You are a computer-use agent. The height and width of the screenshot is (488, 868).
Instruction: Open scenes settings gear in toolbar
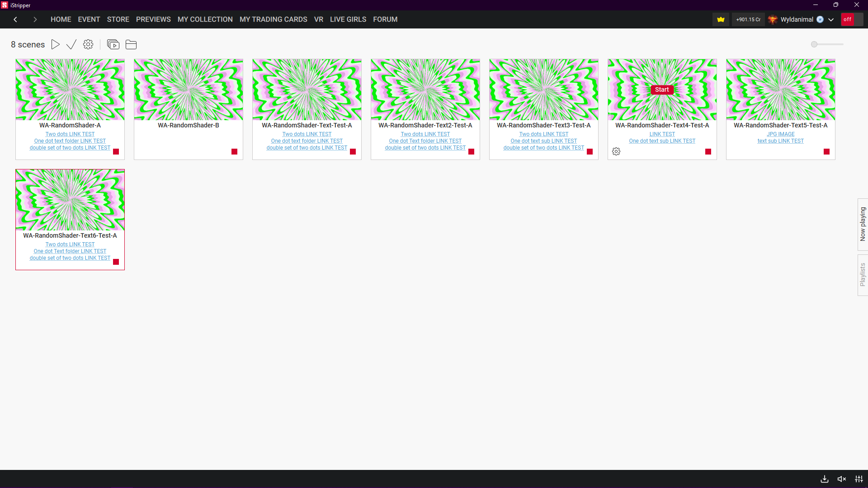(88, 44)
